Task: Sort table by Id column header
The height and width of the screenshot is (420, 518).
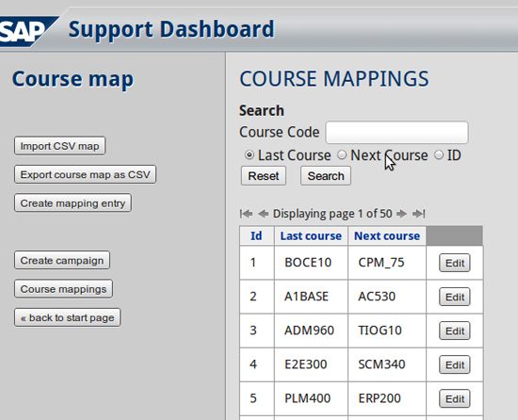Action: pos(256,235)
